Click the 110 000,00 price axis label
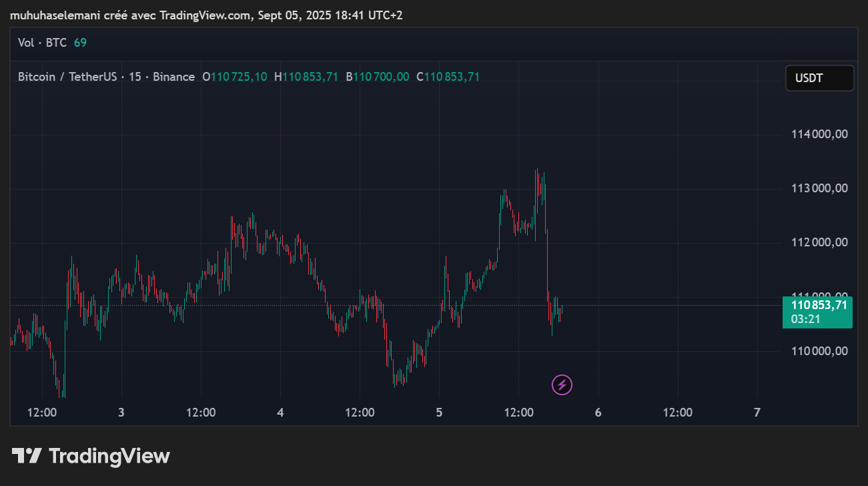Viewport: 868px width, 486px height. point(819,351)
